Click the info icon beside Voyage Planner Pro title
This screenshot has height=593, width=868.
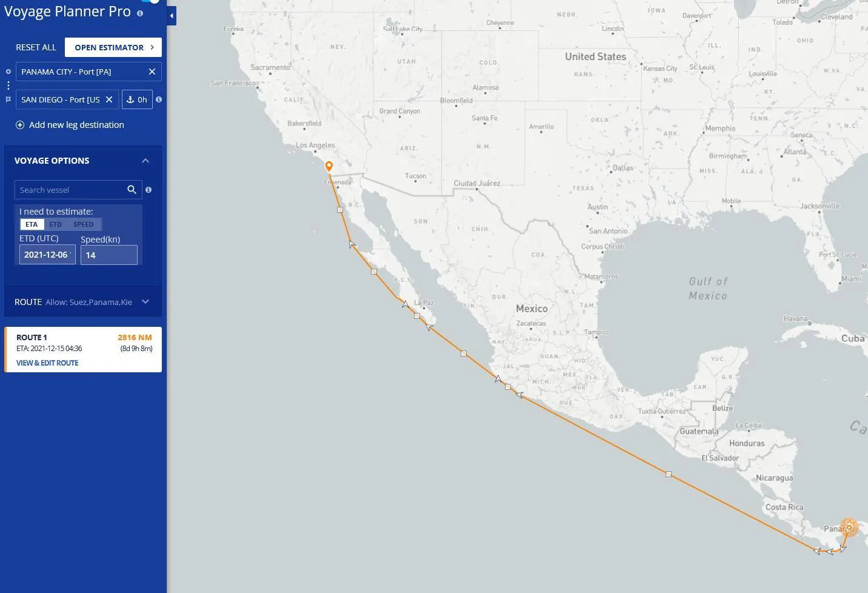(140, 13)
